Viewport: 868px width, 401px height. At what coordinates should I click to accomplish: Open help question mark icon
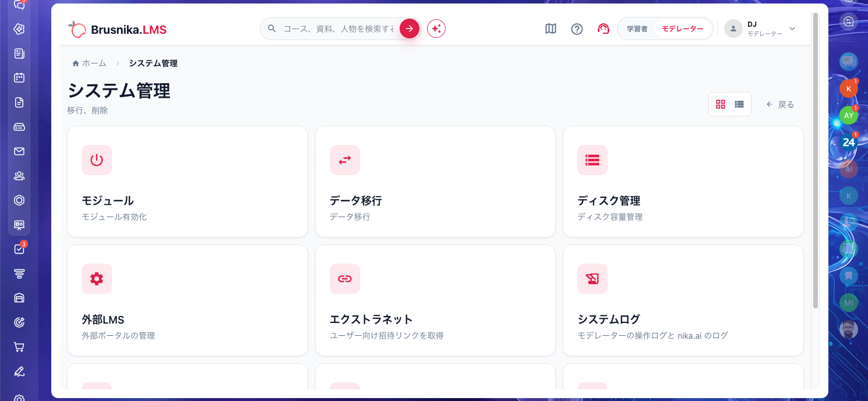(x=577, y=29)
